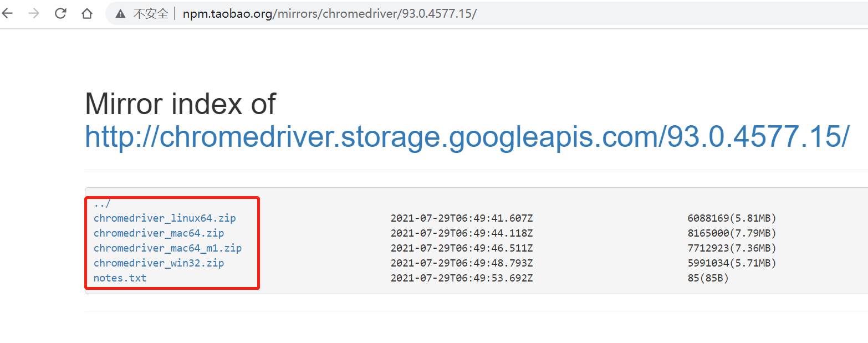Open the chromedriver.storage.googleapis.com heading link
This screenshot has width=868, height=343.
click(467, 136)
